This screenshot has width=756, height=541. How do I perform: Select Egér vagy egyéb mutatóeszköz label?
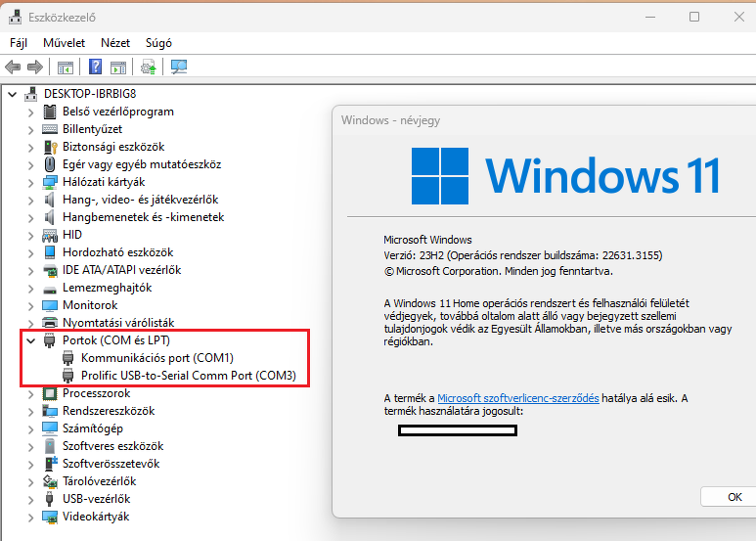(142, 164)
